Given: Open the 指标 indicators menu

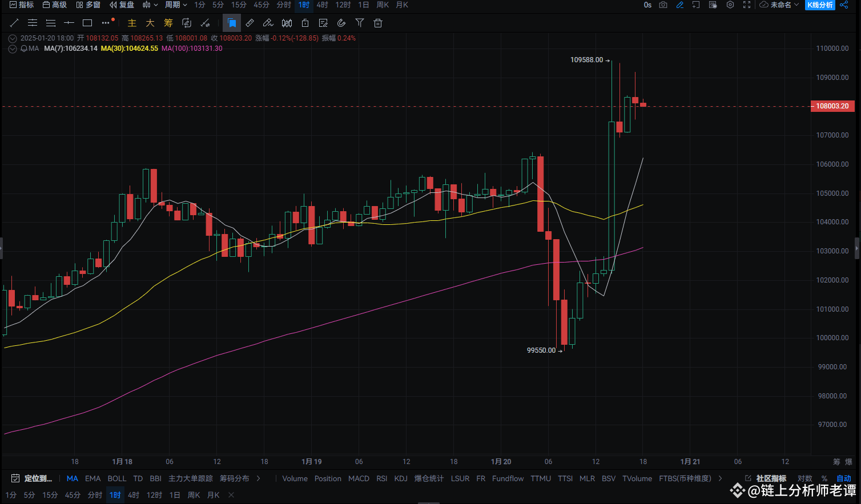Looking at the screenshot, I should [22, 5].
